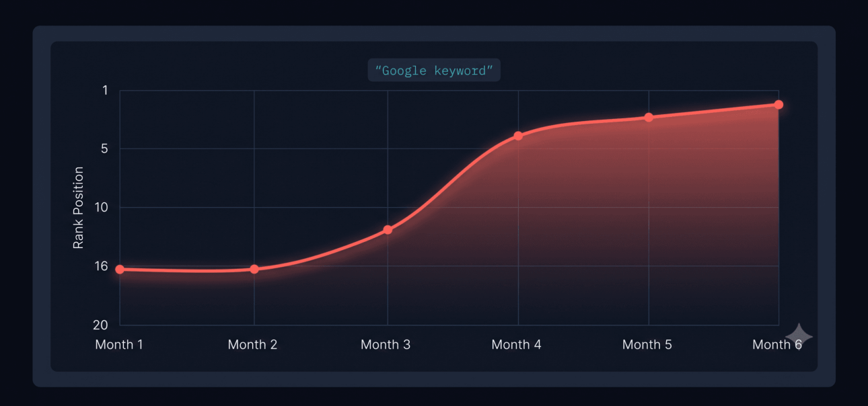The image size is (868, 406).
Task: Click the "Google keyword" label chip
Action: coord(434,71)
